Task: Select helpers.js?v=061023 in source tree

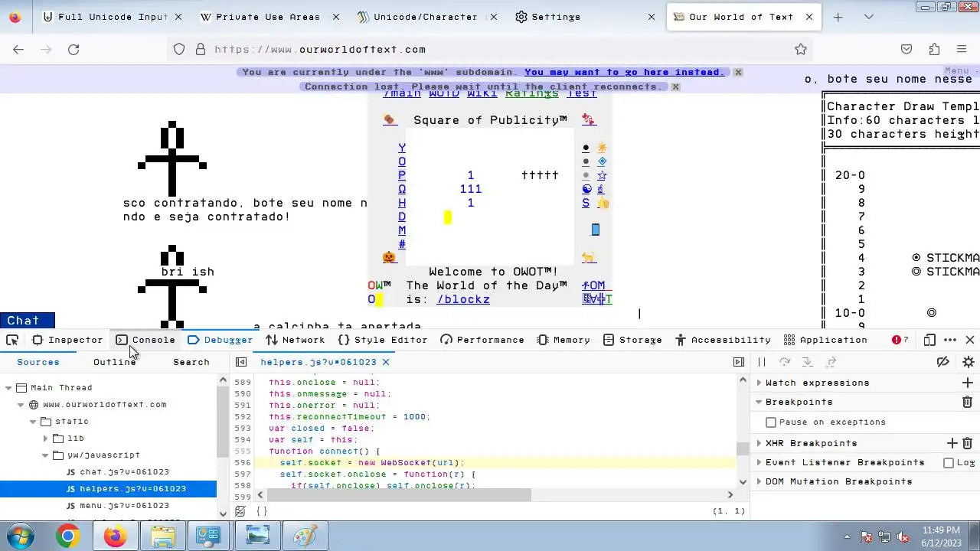Action: pos(108,489)
